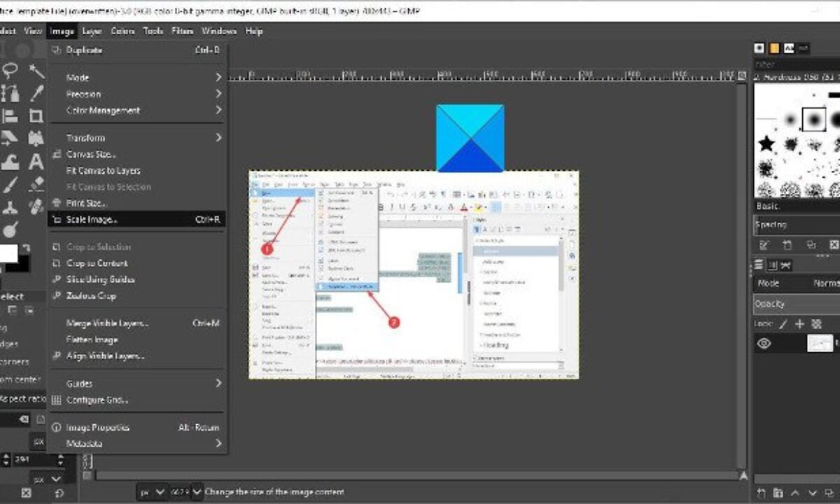Choose Fit Canvas to Layers entry

coord(137,171)
